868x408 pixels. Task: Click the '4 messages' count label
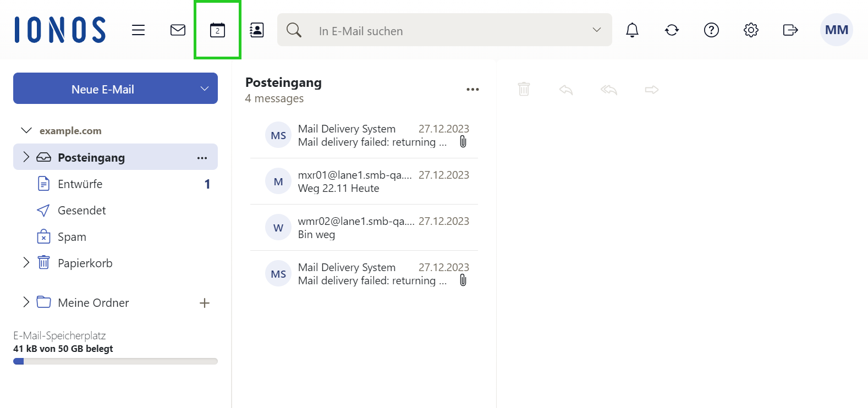[x=274, y=98]
